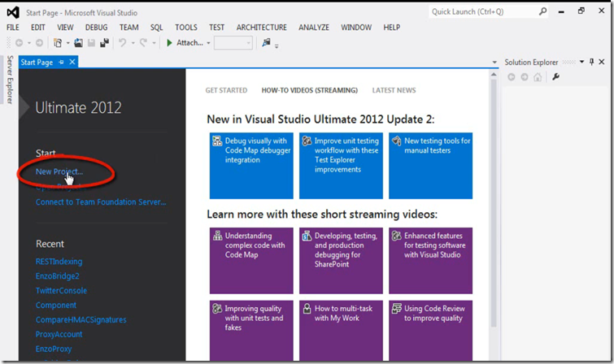614x364 pixels.
Task: Open recent project CompareHMACSignatures
Action: [x=81, y=319]
